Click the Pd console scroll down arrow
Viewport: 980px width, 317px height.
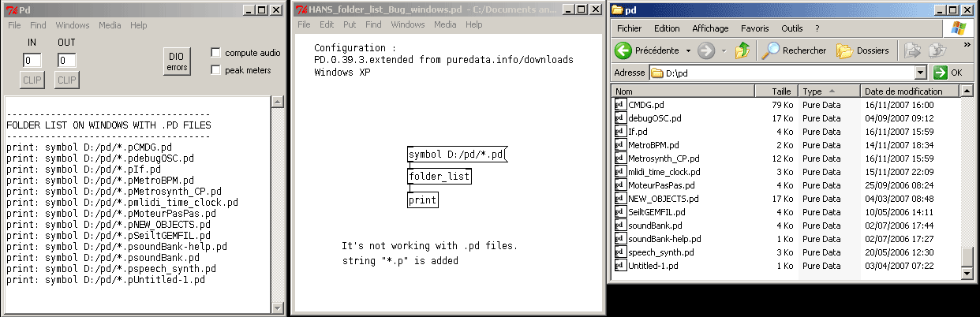coord(277,308)
